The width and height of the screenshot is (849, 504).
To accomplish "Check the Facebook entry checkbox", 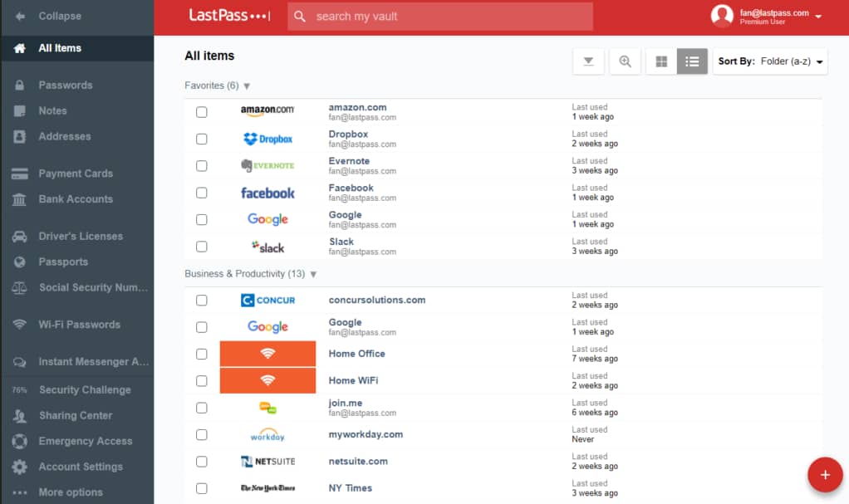I will [201, 192].
